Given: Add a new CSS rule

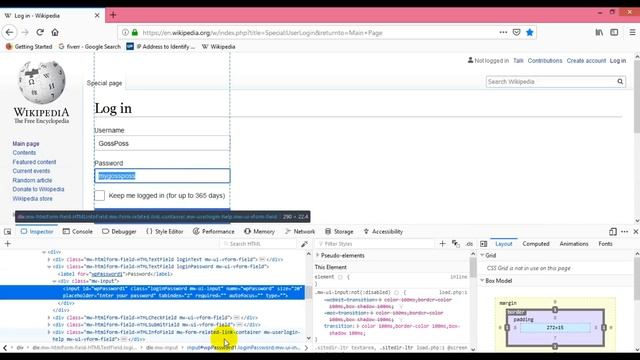Looking at the screenshot, I should [x=442, y=244].
